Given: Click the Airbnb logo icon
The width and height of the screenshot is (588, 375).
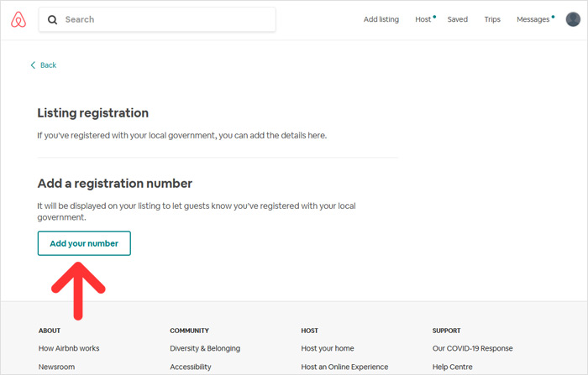Looking at the screenshot, I should tap(18, 19).
